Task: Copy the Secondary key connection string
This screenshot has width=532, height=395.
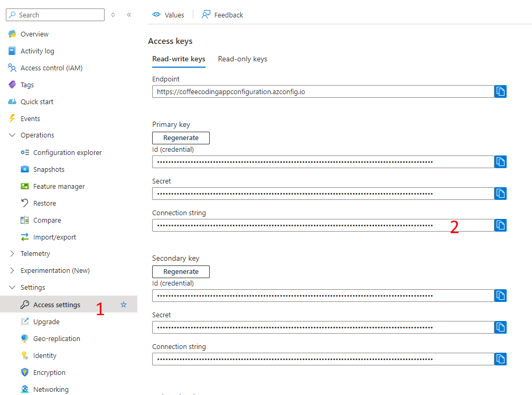Action: (x=500, y=359)
